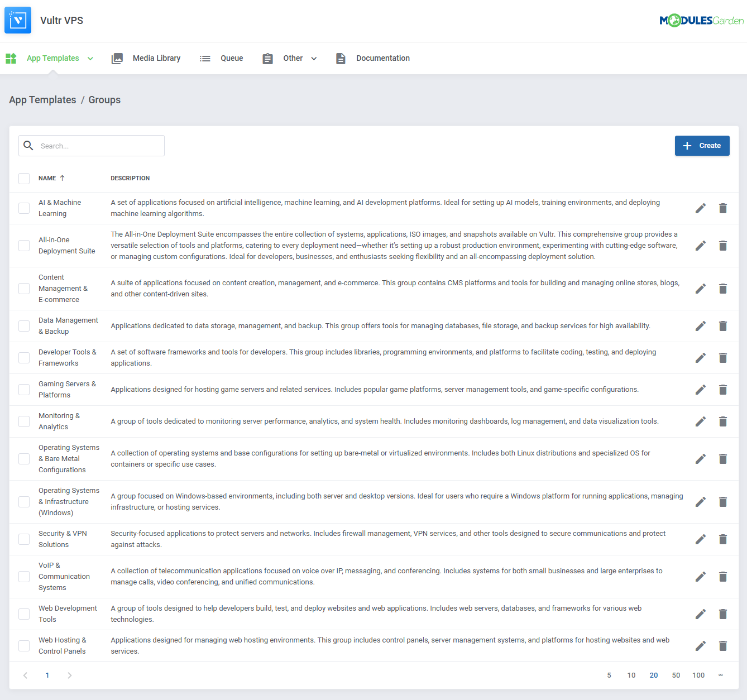Screen dimensions: 747x700
Task: Open the App Templates section icon
Action: [x=11, y=58]
